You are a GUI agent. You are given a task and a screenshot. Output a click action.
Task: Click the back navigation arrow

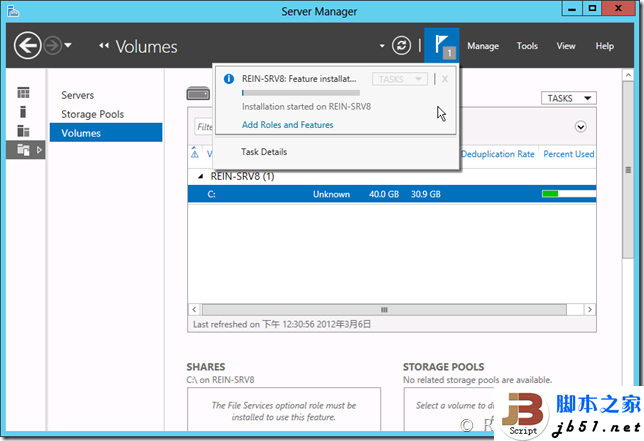point(28,46)
